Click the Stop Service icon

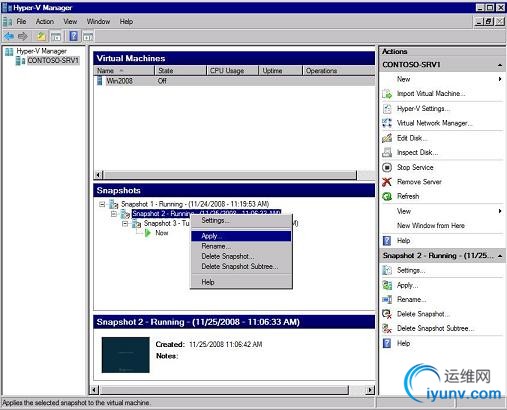pyautogui.click(x=387, y=167)
